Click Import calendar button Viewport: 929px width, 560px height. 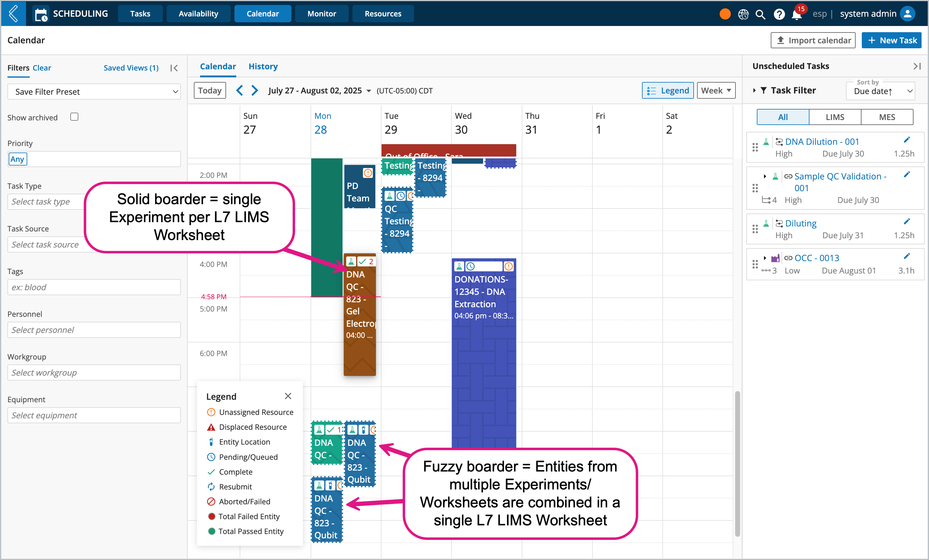[813, 40]
